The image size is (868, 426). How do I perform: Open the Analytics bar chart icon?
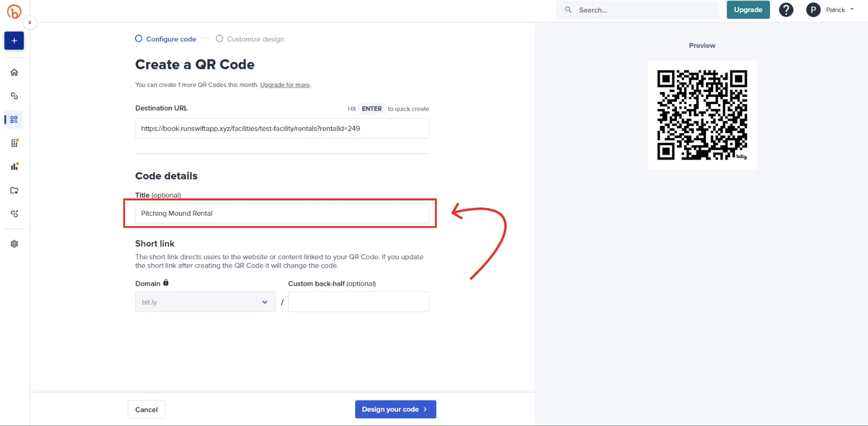pyautogui.click(x=14, y=166)
